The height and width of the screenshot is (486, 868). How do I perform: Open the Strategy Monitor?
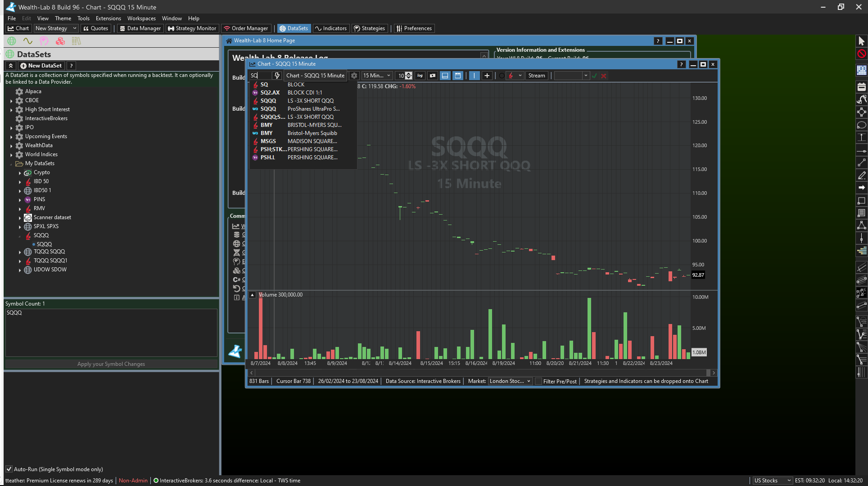tap(192, 28)
